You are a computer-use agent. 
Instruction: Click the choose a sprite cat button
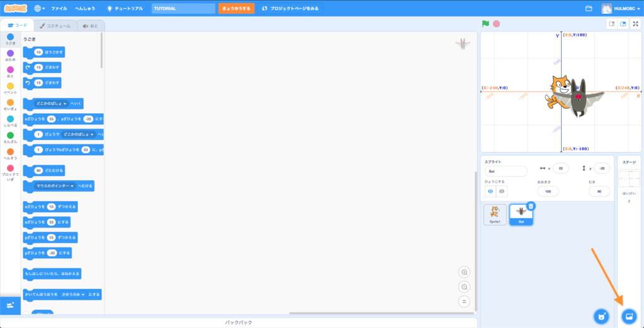pyautogui.click(x=601, y=315)
